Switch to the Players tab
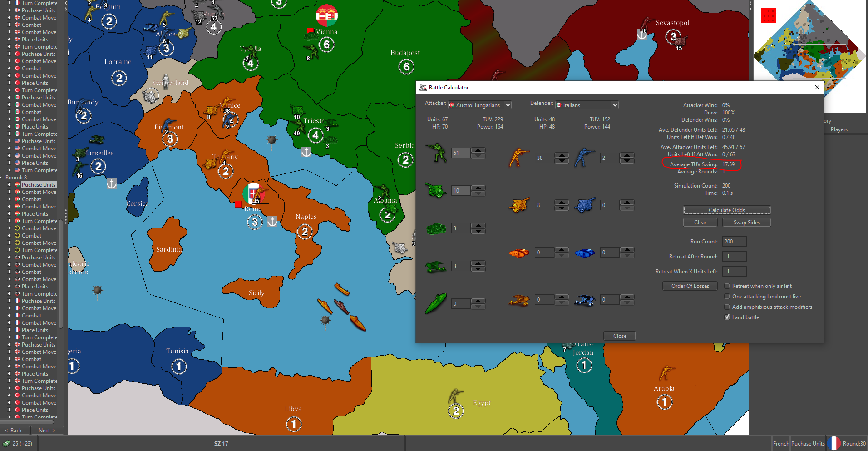This screenshot has height=451, width=868. pos(838,129)
